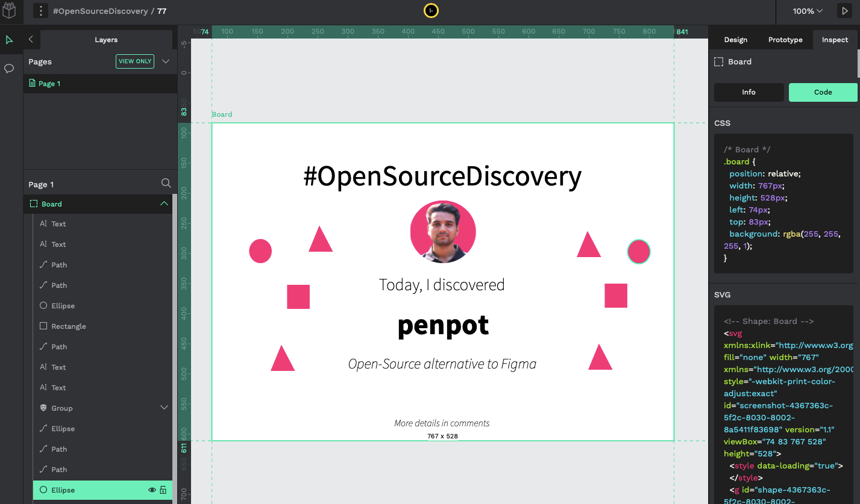Viewport: 860px width, 504px height.
Task: Click the bold 'penpot' text on canvas
Action: pyautogui.click(x=443, y=326)
